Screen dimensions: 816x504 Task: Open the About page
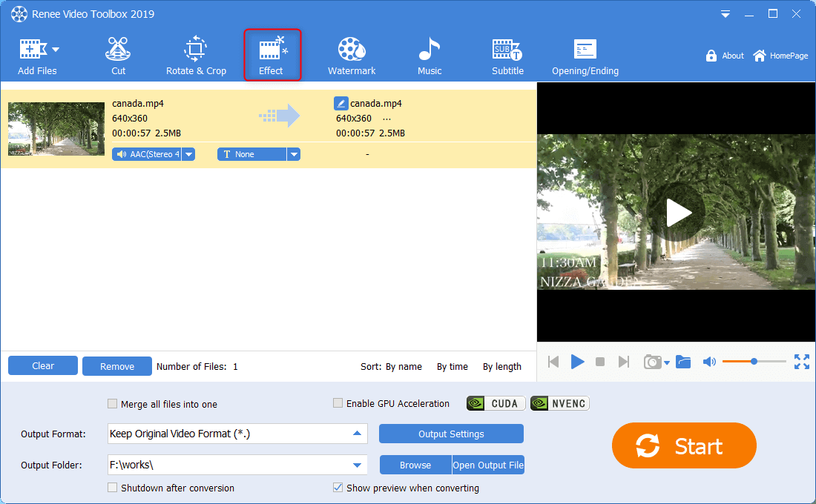(724, 55)
